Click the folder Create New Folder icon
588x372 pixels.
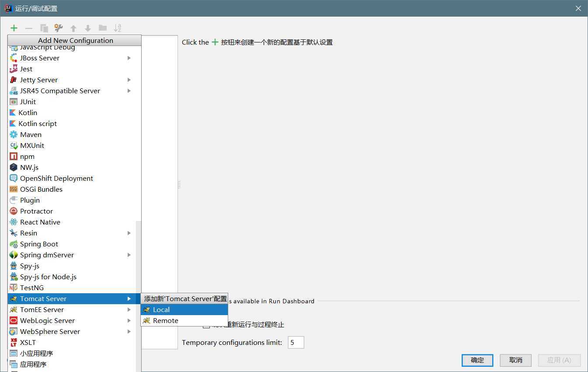pos(103,28)
